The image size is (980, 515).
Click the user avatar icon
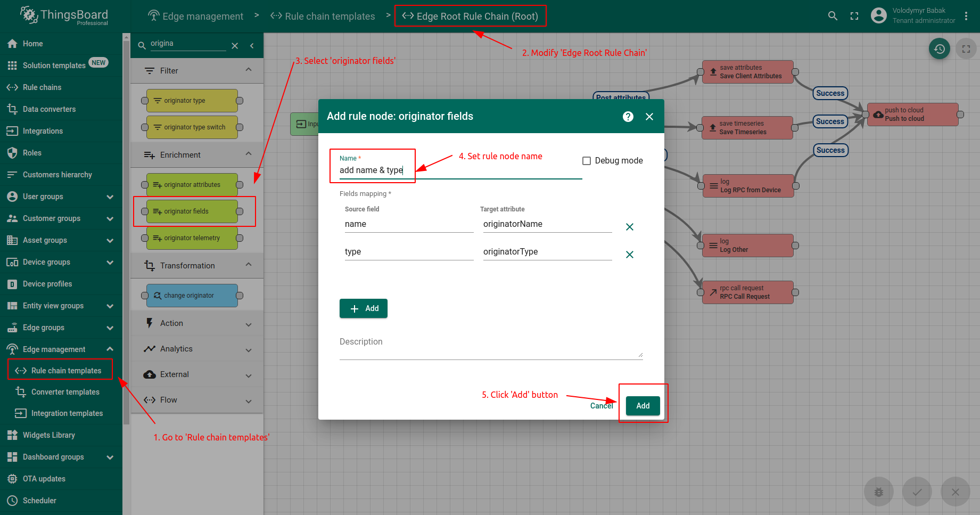(x=878, y=15)
